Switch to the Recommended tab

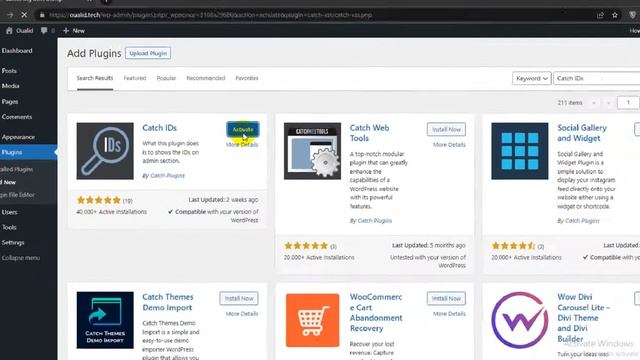click(206, 78)
